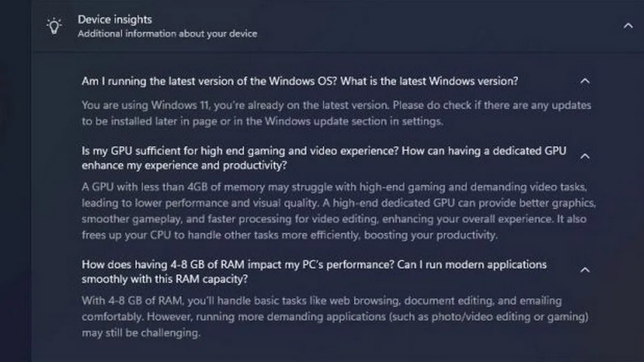The image size is (644, 362).
Task: Select the GPU sufficient for gaming question
Action: [x=324, y=151]
